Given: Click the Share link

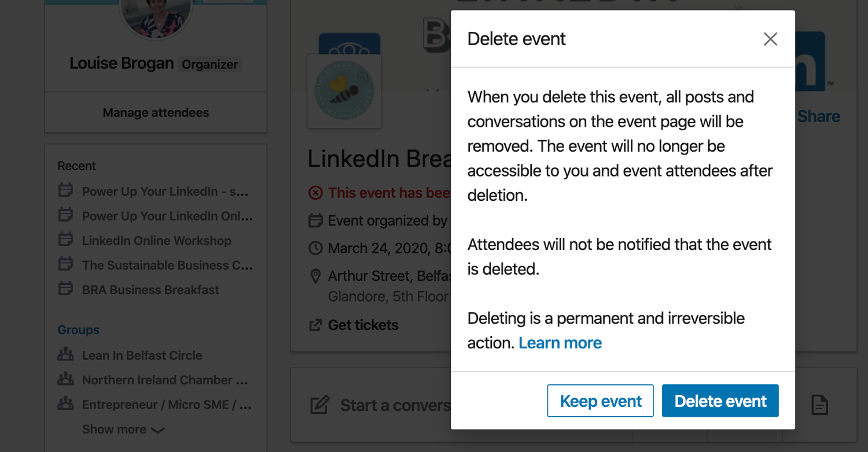Looking at the screenshot, I should (819, 116).
